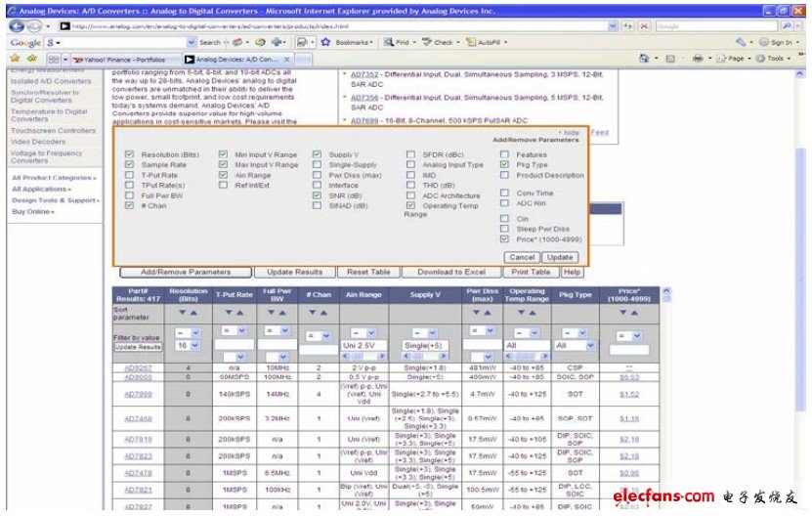Sort Price column ascending arrow
This screenshot has width=812, height=516.
click(635, 313)
